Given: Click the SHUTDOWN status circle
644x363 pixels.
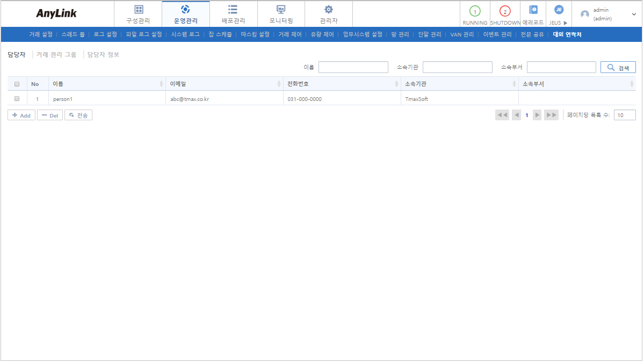Looking at the screenshot, I should (x=505, y=11).
